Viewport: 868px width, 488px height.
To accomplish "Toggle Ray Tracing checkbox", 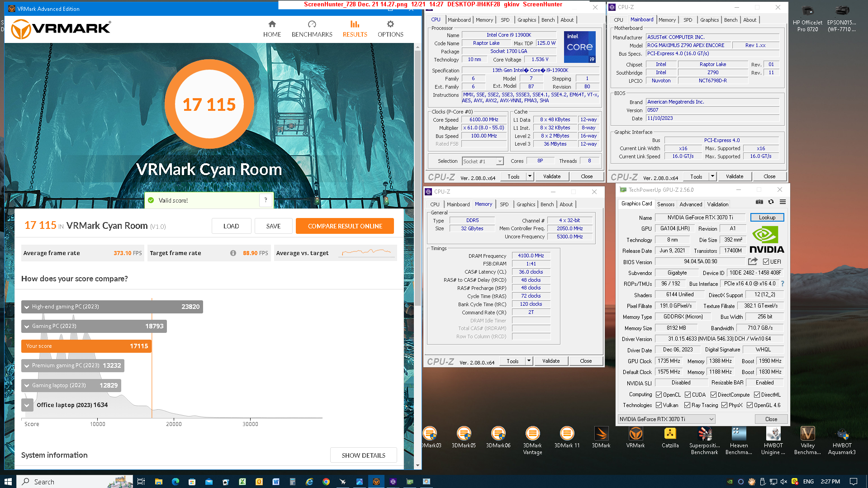I will click(688, 405).
